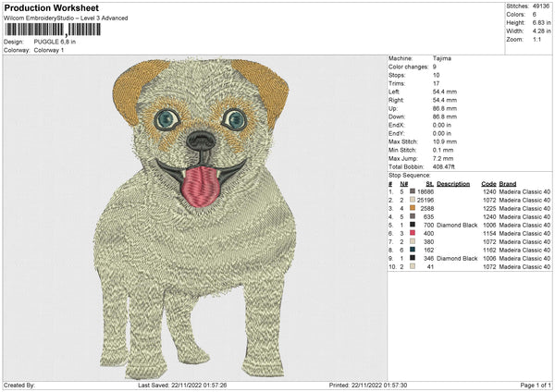The image size is (555, 392).
Task: Click the St. column header
Action: [430, 183]
